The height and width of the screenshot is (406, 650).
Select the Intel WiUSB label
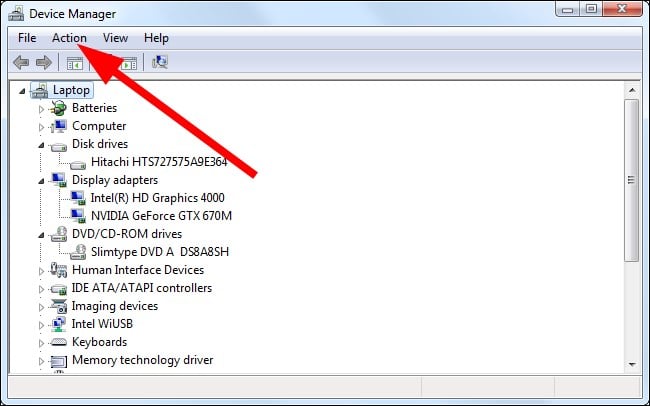[x=102, y=324]
